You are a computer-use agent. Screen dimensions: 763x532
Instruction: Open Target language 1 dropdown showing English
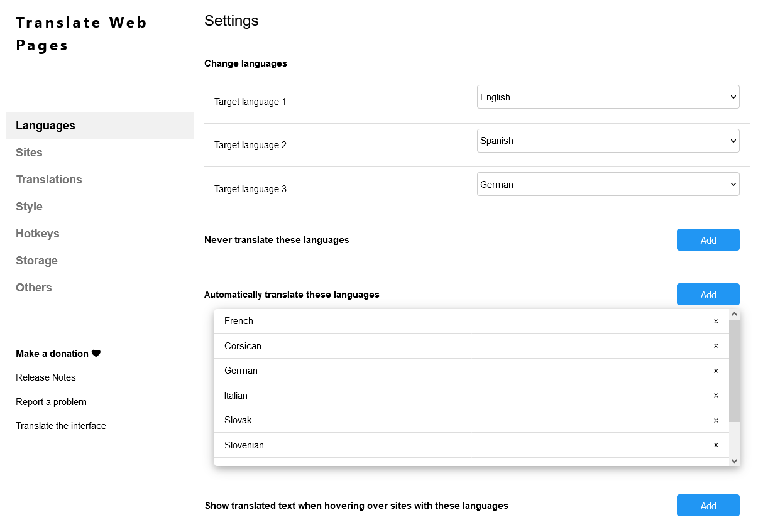(x=608, y=97)
